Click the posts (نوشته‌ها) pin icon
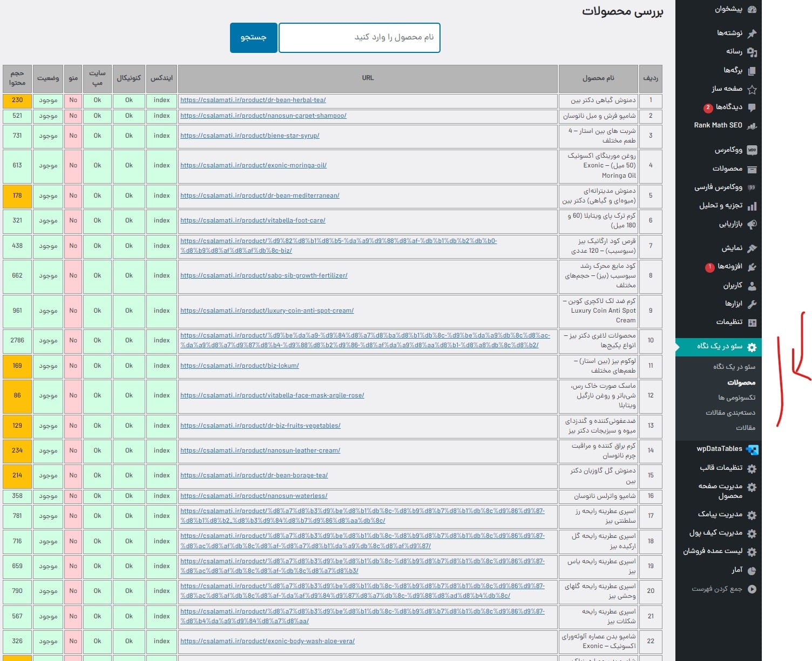Screen dimensions: 812x661 [x=752, y=33]
